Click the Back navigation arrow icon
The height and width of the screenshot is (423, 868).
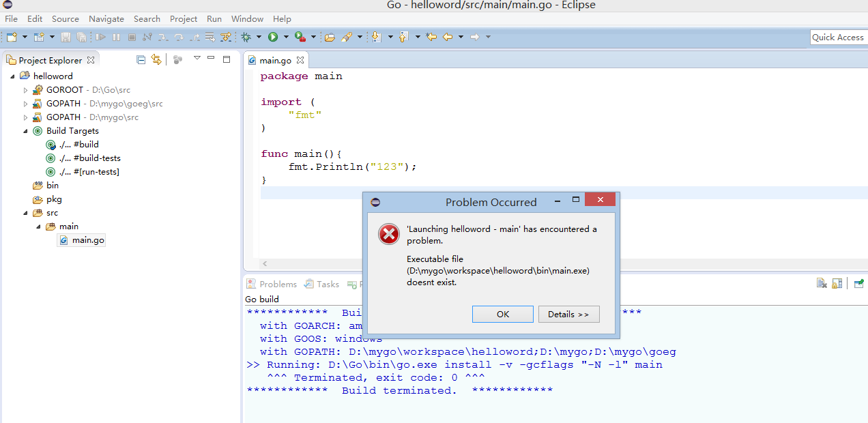(x=448, y=37)
